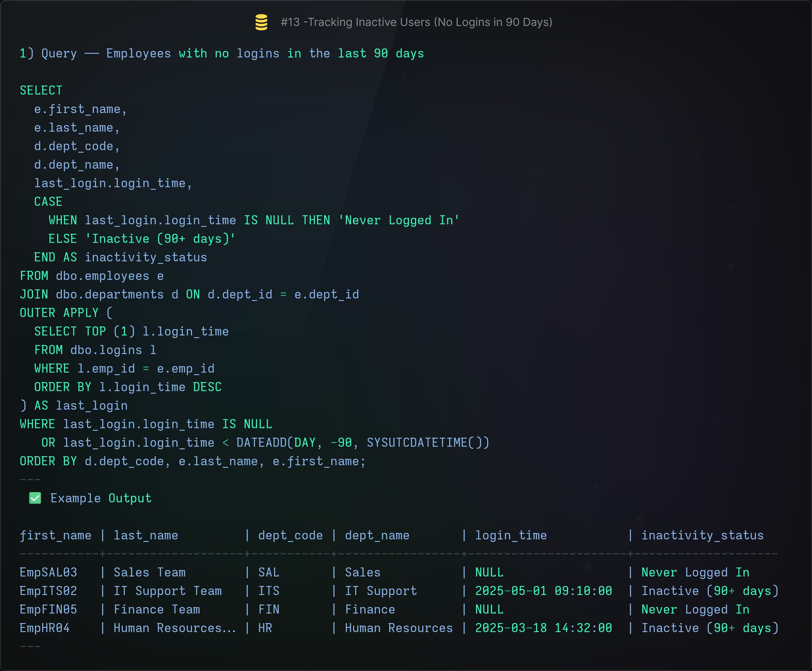Screen dimensions: 812x671
Task: Click the 'last_name' column header
Action: (146, 535)
